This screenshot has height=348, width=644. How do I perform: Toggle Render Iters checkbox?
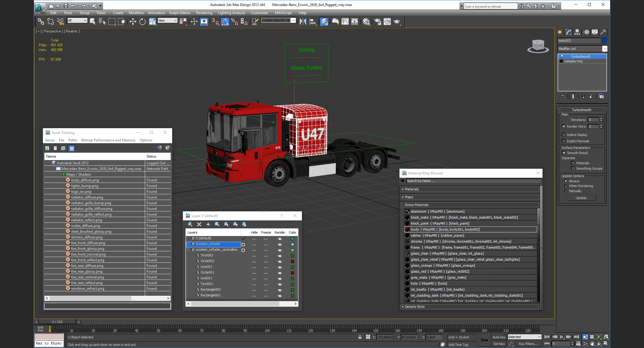[564, 126]
